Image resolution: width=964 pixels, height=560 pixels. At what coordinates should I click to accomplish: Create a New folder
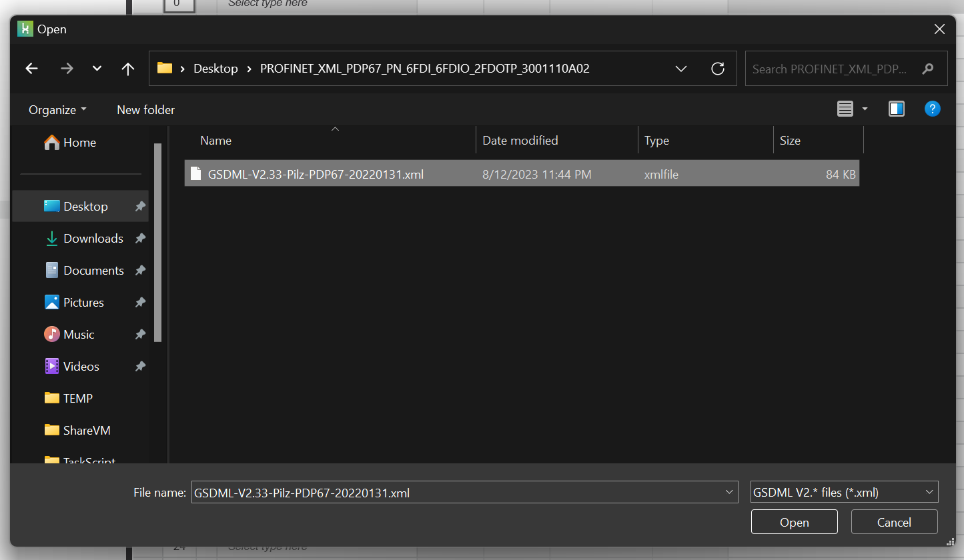pos(145,109)
